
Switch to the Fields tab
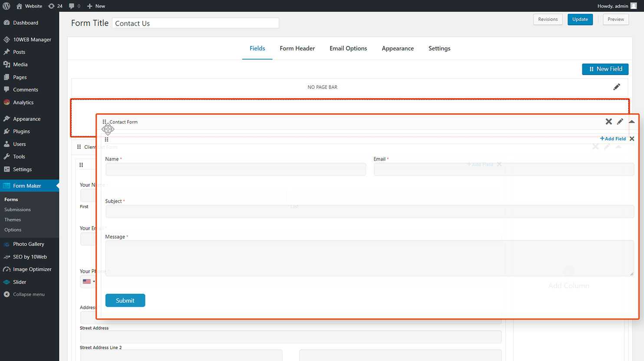click(257, 49)
